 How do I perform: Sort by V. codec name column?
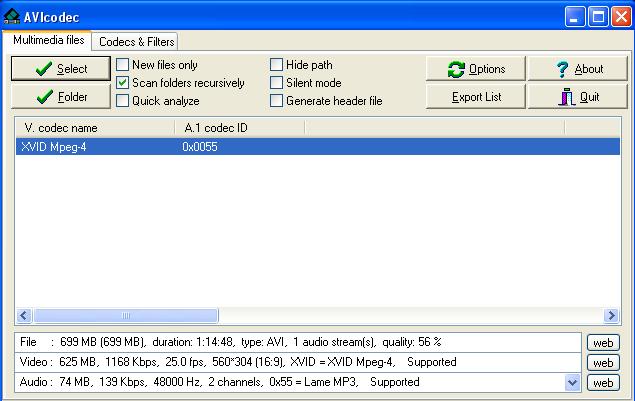coord(95,128)
